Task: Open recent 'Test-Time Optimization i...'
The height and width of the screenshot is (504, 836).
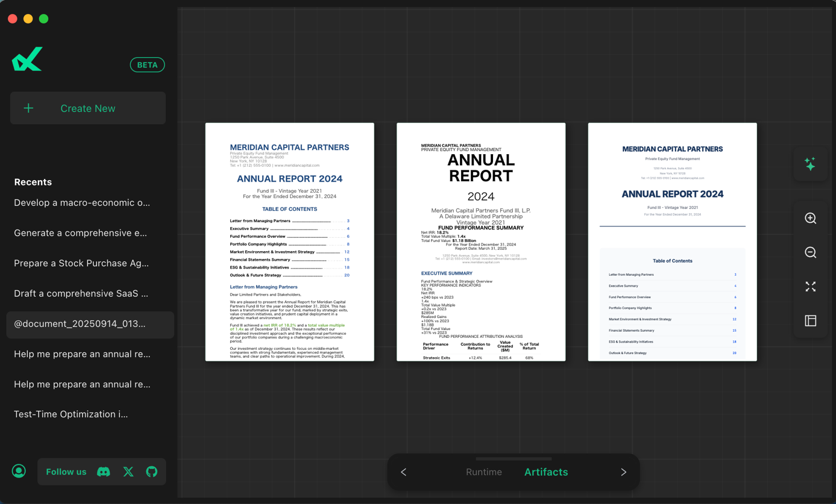Action: point(71,414)
